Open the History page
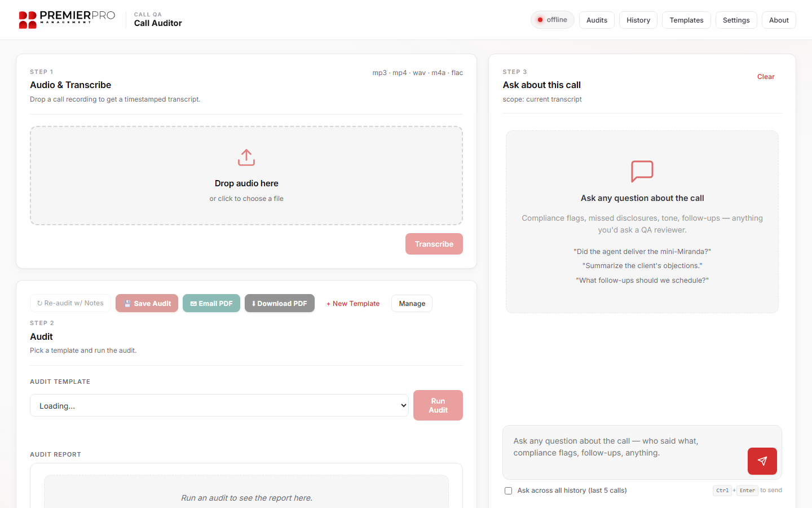The width and height of the screenshot is (812, 508). tap(638, 20)
